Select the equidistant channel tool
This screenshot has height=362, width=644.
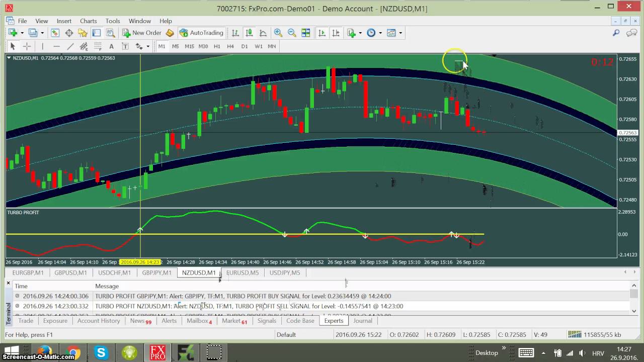coord(84,46)
